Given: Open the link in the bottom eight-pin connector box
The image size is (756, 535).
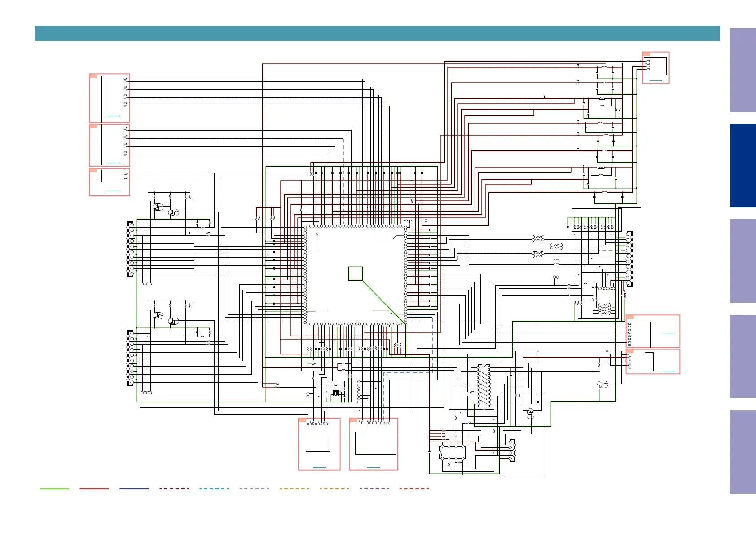Looking at the screenshot, I should point(319,468).
